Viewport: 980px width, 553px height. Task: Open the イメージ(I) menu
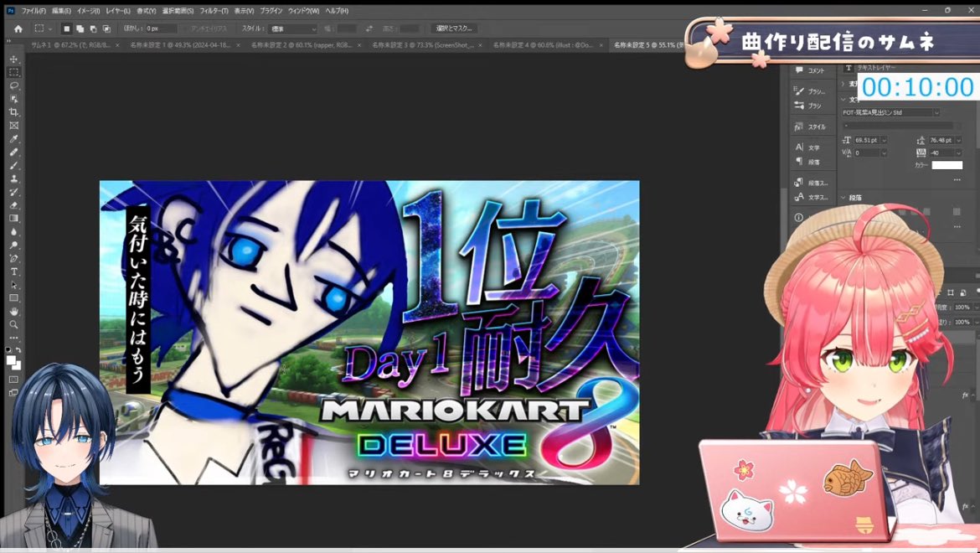point(88,11)
